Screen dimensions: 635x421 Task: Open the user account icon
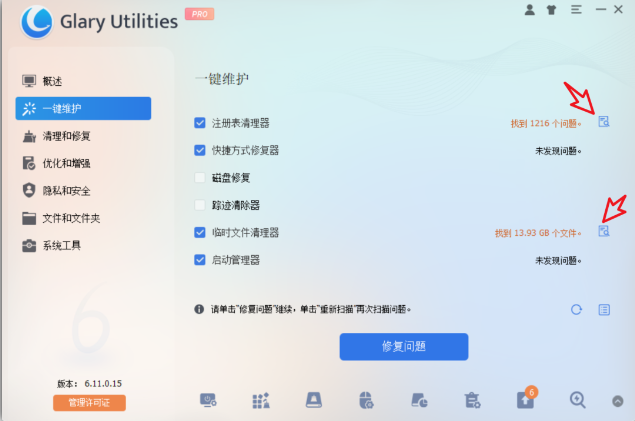(x=529, y=10)
